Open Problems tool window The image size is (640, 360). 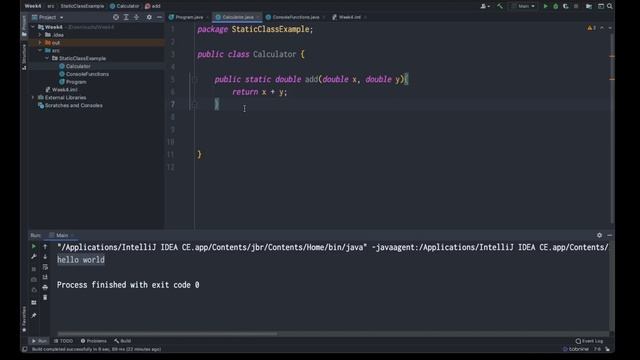[x=93, y=341]
